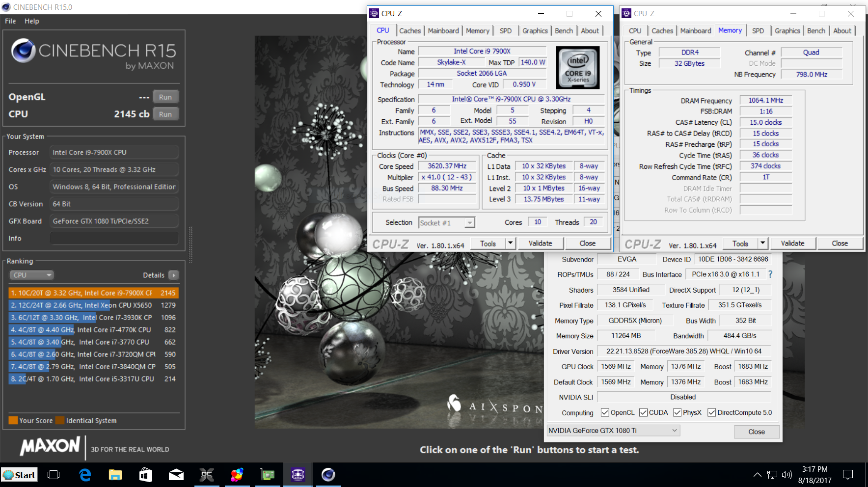Toggle the PhysX checkbox
Screen dimensions: 868x487
pos(677,412)
